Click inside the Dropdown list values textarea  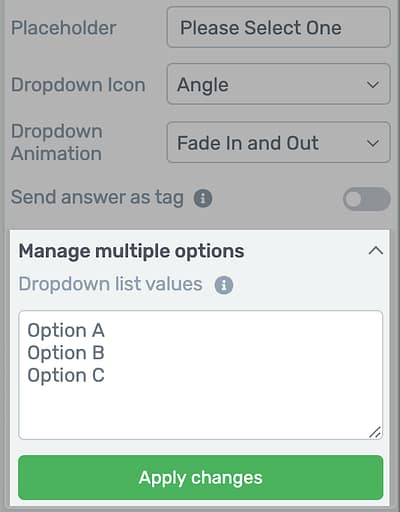201,375
